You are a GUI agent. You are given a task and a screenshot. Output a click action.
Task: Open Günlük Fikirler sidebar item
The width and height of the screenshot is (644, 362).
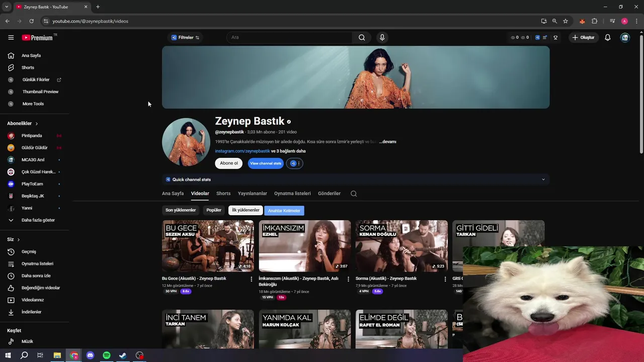coord(36,79)
